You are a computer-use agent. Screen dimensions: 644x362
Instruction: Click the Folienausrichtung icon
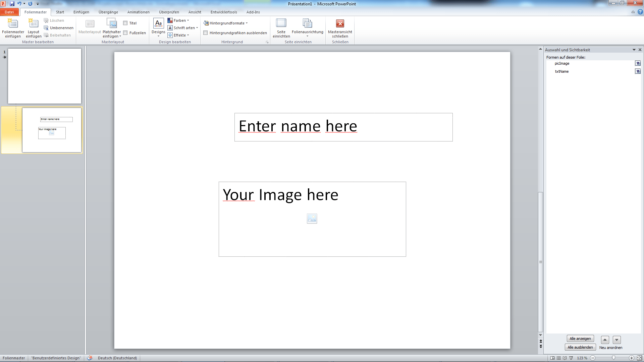coord(307,23)
